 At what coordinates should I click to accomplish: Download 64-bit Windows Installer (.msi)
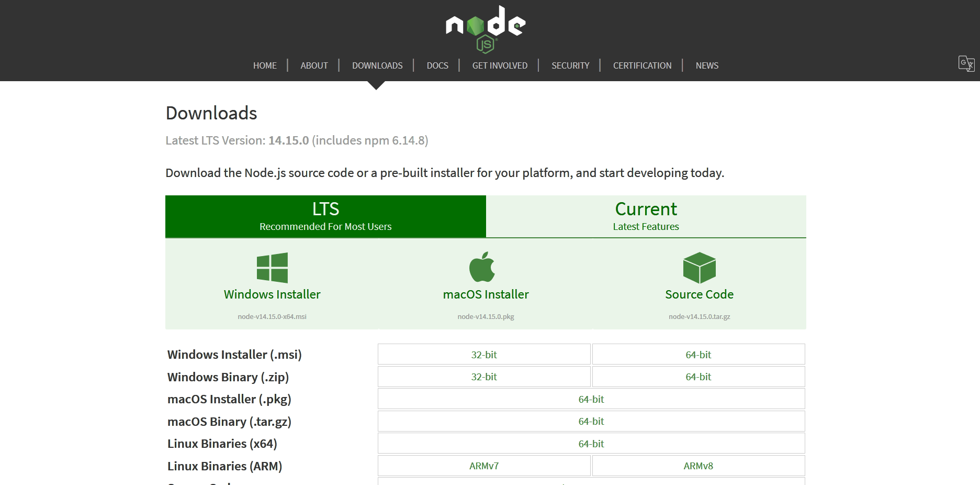(699, 355)
